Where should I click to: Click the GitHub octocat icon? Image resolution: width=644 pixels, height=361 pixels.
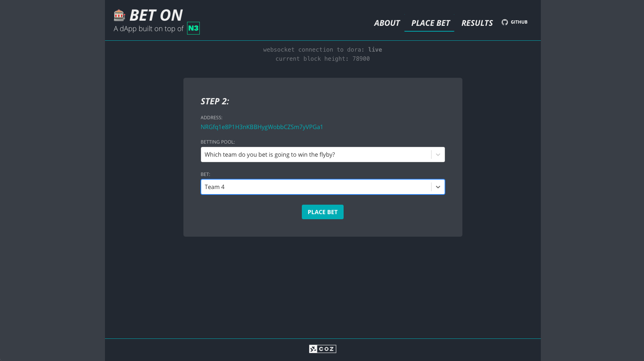point(505,22)
